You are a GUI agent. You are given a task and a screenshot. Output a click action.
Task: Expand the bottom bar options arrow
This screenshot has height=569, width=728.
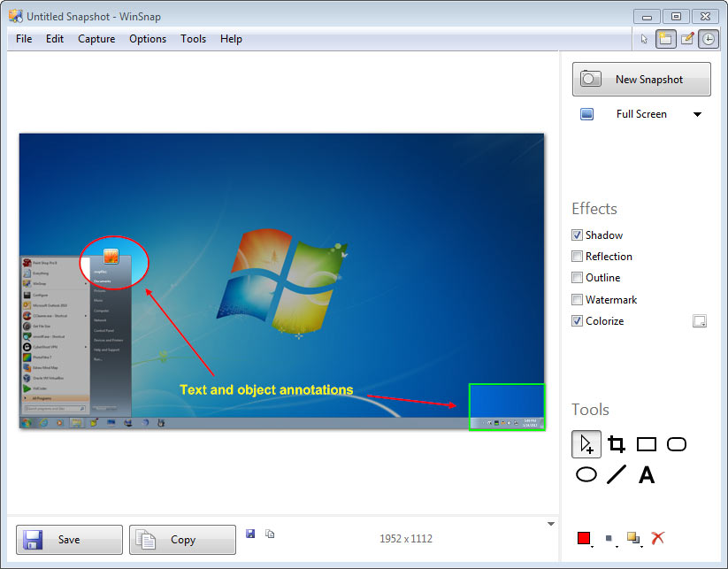click(x=551, y=524)
